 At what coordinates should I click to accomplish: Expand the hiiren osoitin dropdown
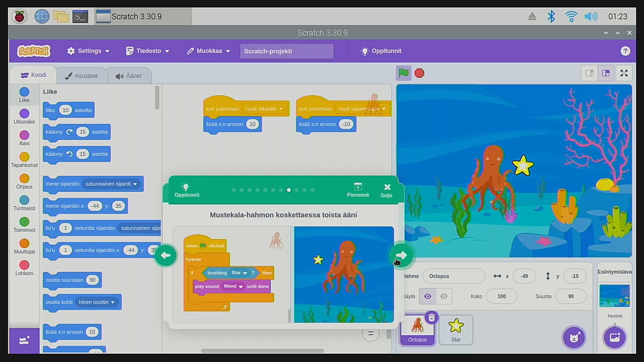click(97, 302)
